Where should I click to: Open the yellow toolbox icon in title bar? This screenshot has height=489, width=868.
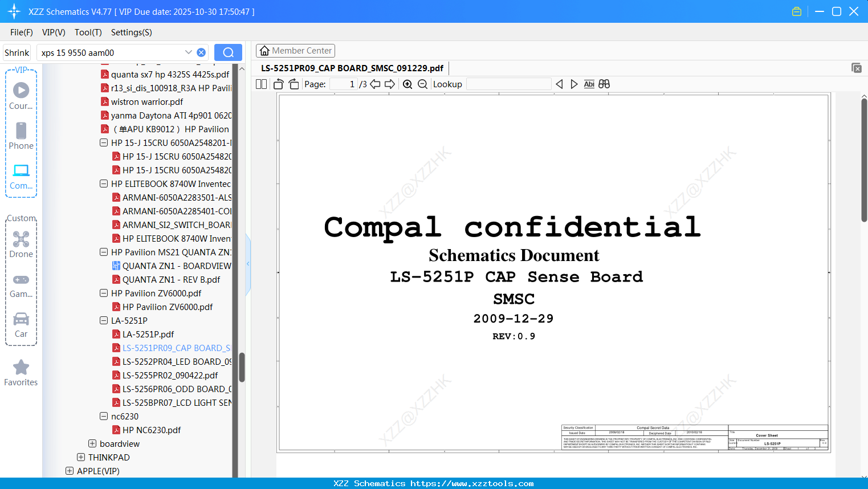pos(797,11)
